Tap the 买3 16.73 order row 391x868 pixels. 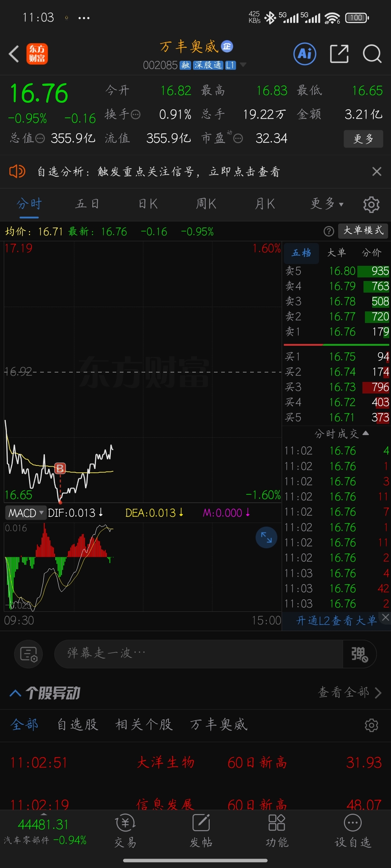[x=337, y=387]
